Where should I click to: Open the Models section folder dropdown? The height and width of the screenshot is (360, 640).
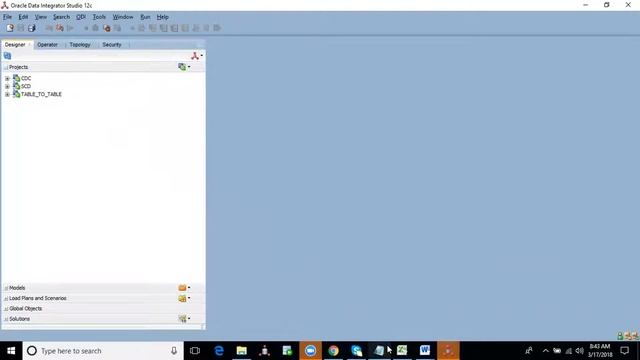click(184, 288)
